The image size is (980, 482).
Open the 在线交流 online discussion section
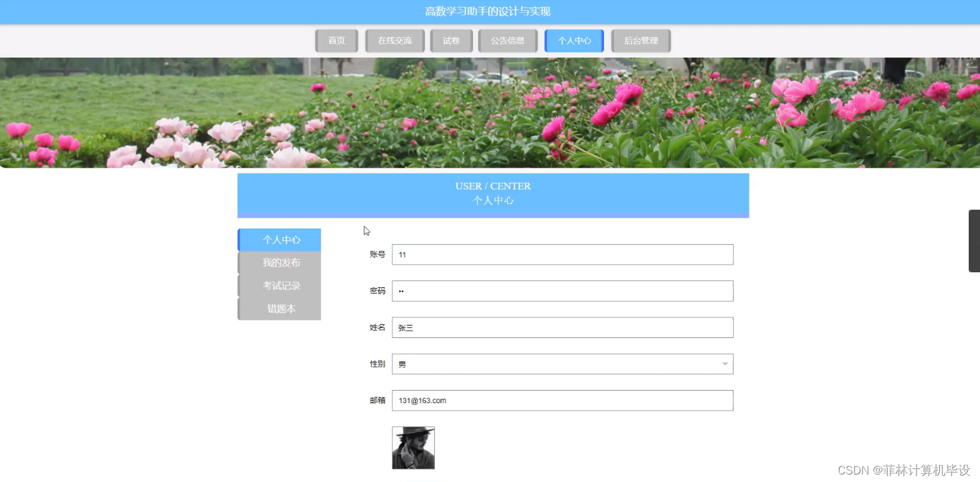394,40
